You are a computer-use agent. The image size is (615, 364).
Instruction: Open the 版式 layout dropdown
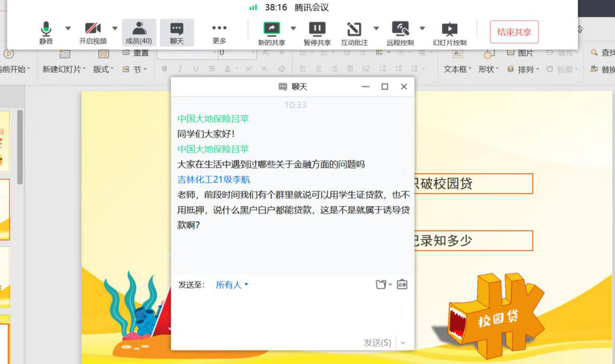coord(103,69)
